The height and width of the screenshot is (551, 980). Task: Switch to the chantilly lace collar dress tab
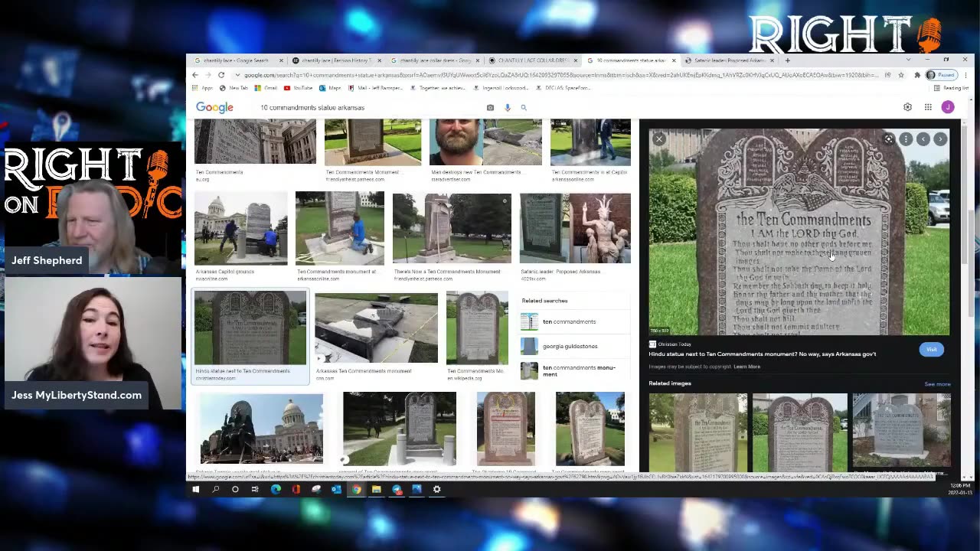tap(433, 60)
